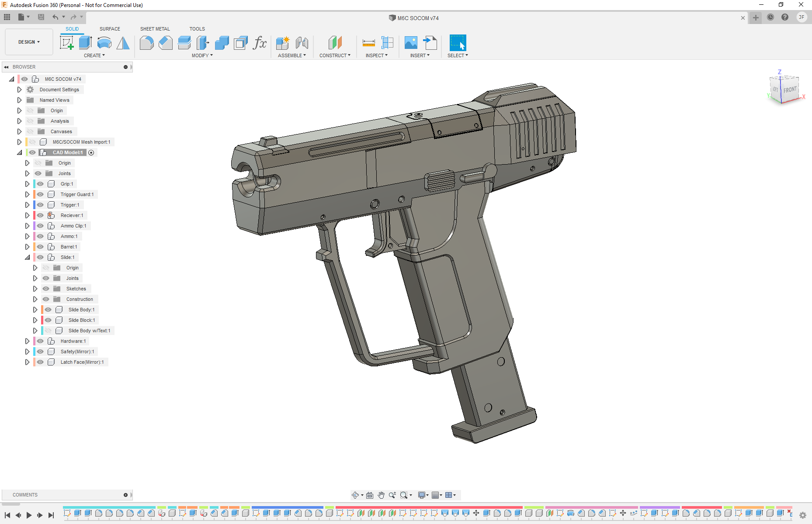Click the Fillet tool in Modify
Screen dimensions: 812x524
[x=146, y=43]
